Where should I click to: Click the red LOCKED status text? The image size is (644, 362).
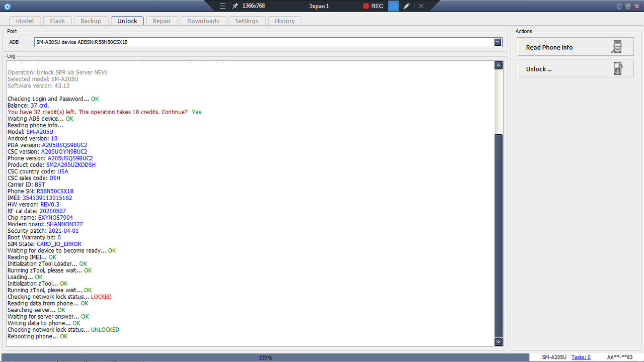101,297
